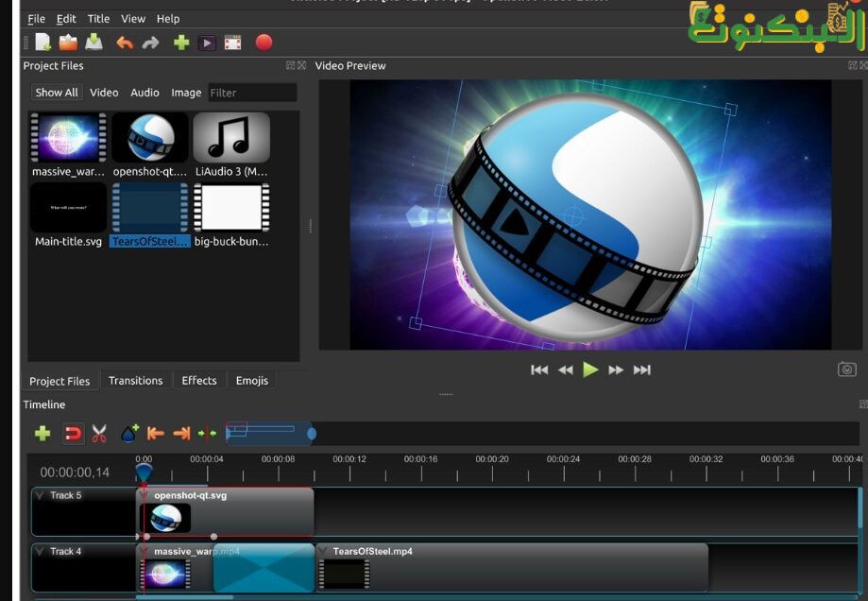Open the TearsOfSteel.mp4 clip menu arrow
This screenshot has height=601, width=868.
point(322,551)
